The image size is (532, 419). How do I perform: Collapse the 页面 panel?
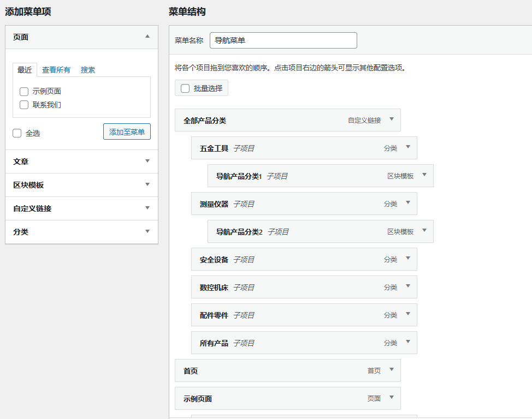pos(146,37)
